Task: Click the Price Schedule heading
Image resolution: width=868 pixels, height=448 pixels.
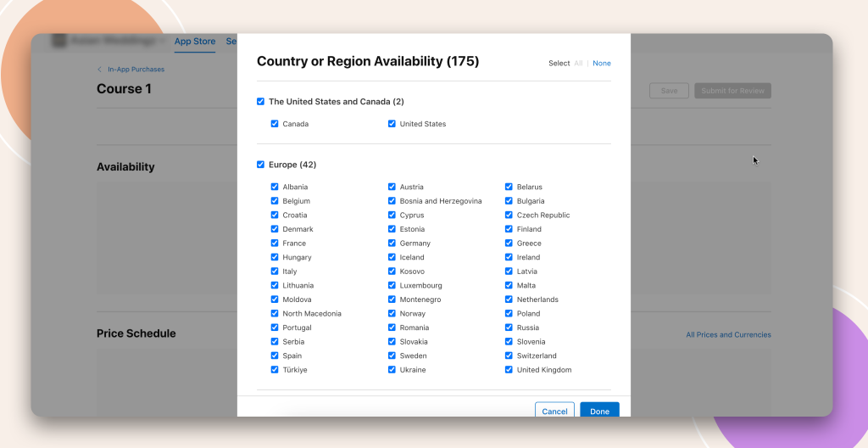Action: click(x=136, y=333)
